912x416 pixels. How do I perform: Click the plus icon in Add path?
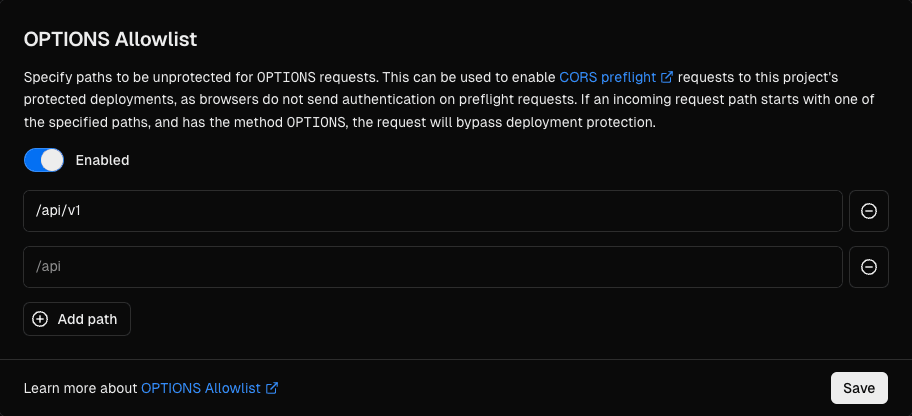point(40,319)
